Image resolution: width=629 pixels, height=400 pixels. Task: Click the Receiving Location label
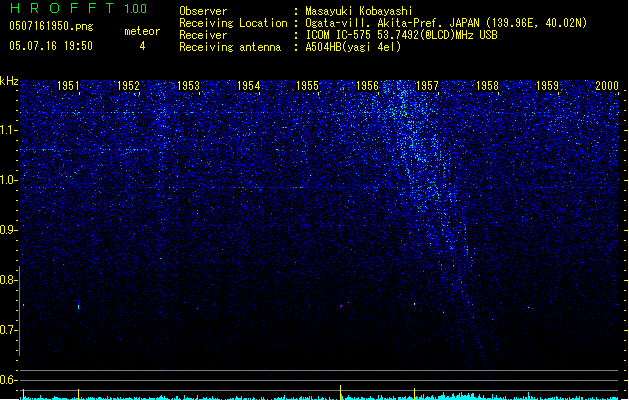click(233, 23)
